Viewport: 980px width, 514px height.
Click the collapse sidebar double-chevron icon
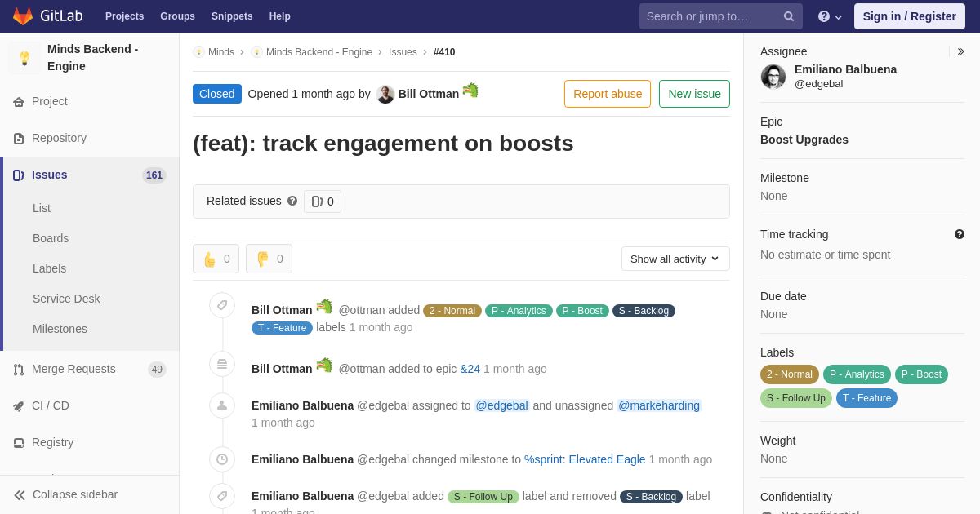[20, 495]
